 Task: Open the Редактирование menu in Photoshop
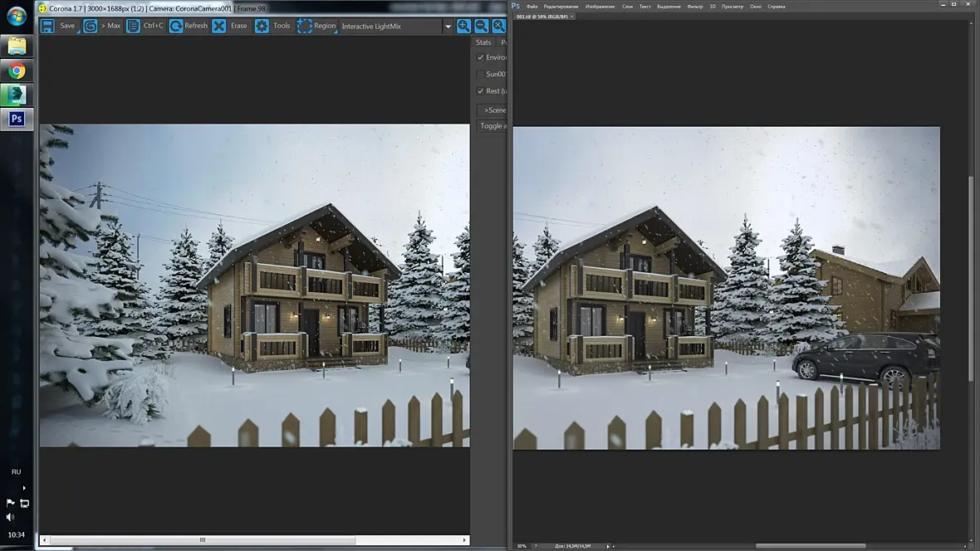[x=561, y=7]
